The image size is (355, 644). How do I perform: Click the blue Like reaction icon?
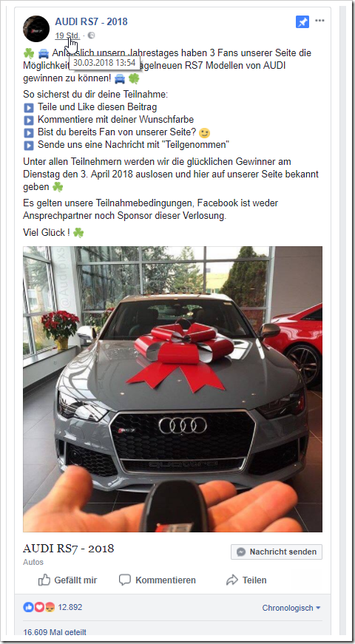(28, 607)
